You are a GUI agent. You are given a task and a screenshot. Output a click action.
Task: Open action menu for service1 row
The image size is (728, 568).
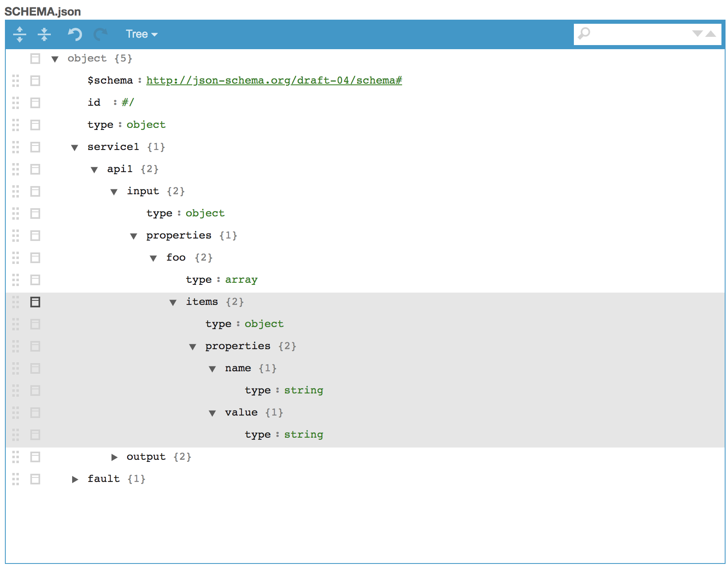(35, 147)
